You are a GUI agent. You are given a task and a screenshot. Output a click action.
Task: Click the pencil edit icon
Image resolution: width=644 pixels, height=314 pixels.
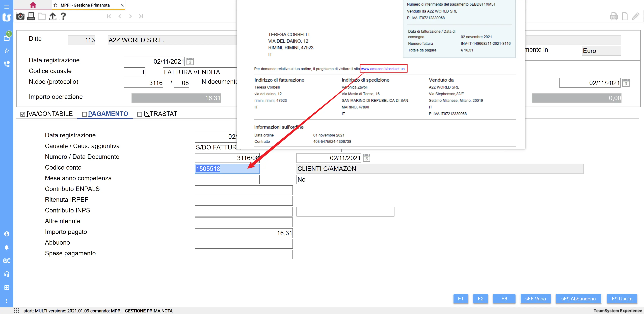[x=635, y=16]
